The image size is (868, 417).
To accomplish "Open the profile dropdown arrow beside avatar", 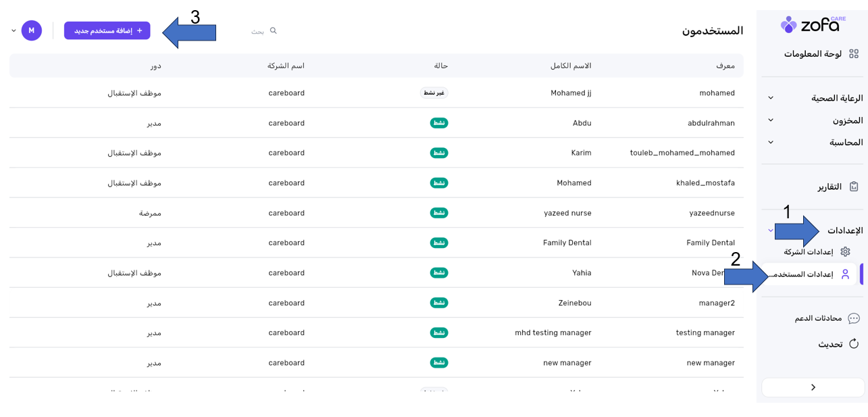I will (x=14, y=30).
